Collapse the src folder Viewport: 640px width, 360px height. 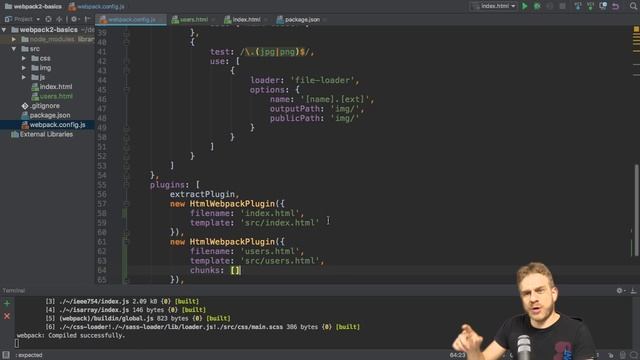tap(14, 49)
